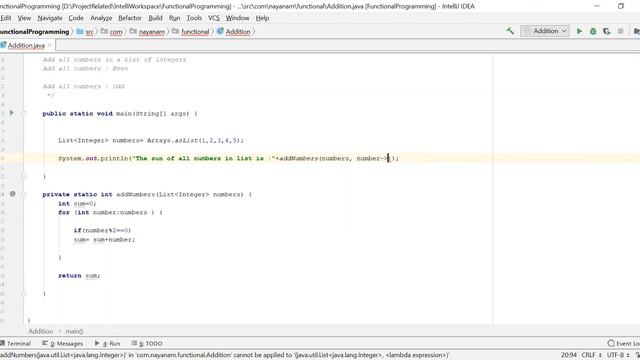
Task: Click the nayanam package breadcrumb
Action: (147, 31)
